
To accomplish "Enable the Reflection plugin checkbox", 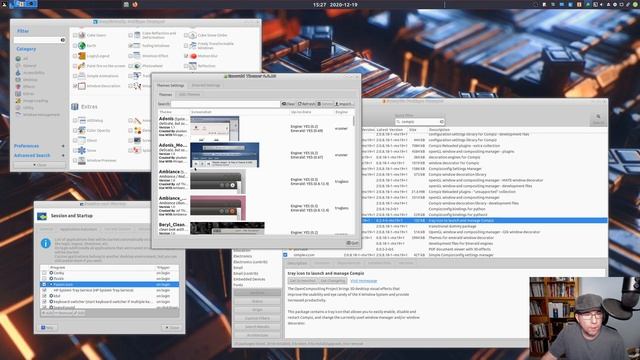I will (186, 66).
